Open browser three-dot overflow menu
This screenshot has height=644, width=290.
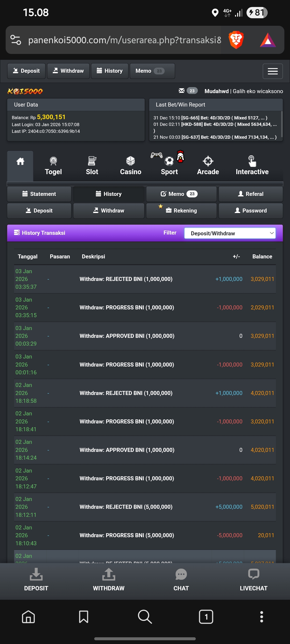tap(262, 617)
